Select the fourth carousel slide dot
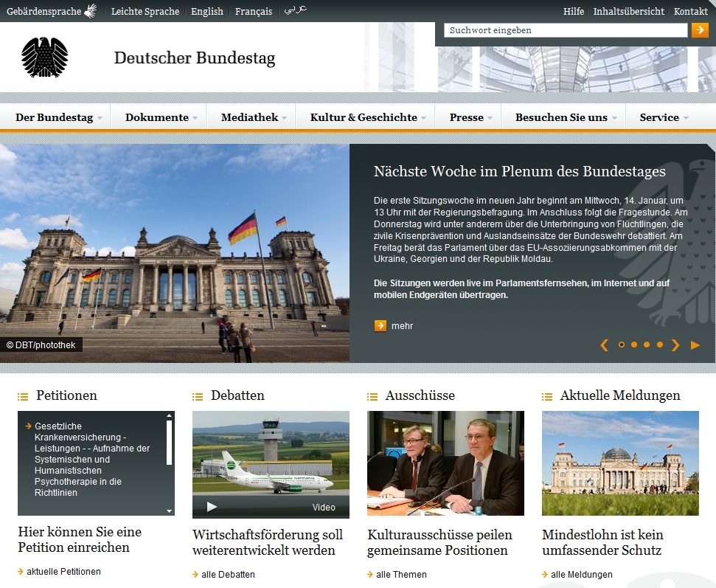 point(660,345)
